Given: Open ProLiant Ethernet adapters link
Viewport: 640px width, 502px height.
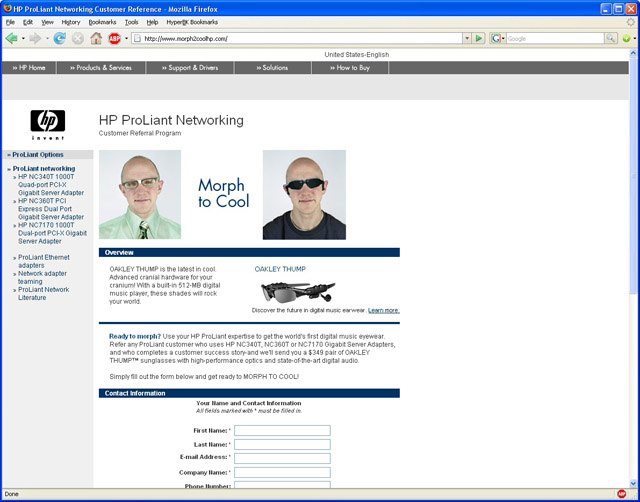Looking at the screenshot, I should (44, 261).
